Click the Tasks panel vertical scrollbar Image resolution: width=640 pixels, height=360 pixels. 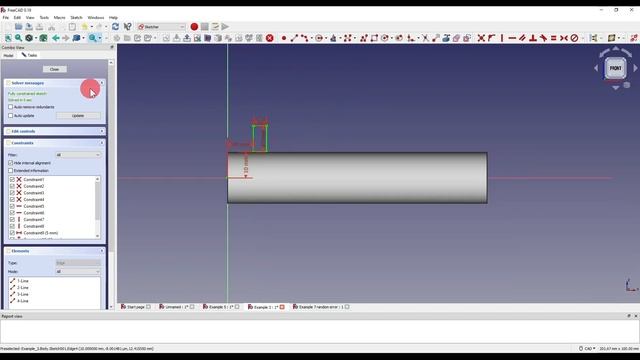pos(111,184)
